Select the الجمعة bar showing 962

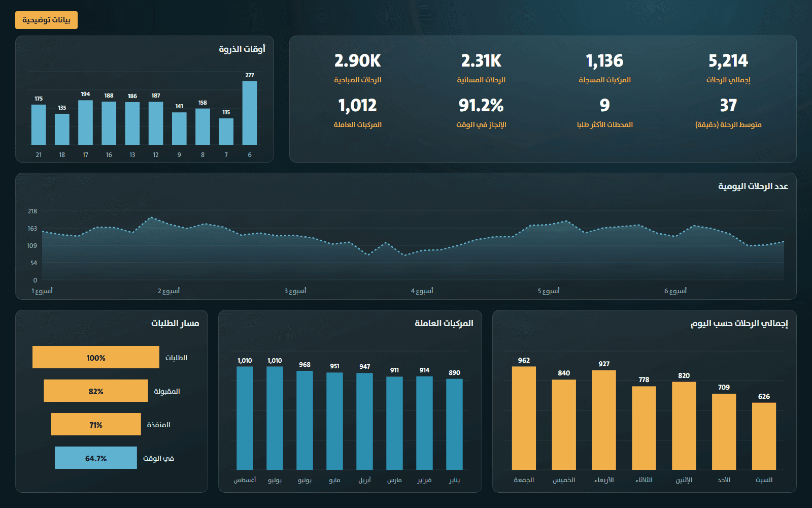pos(524,418)
